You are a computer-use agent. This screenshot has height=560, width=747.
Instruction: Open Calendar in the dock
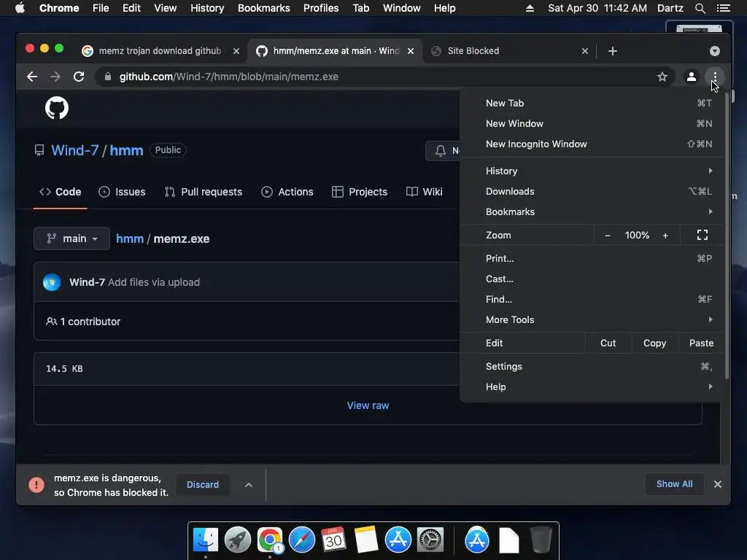tap(333, 540)
